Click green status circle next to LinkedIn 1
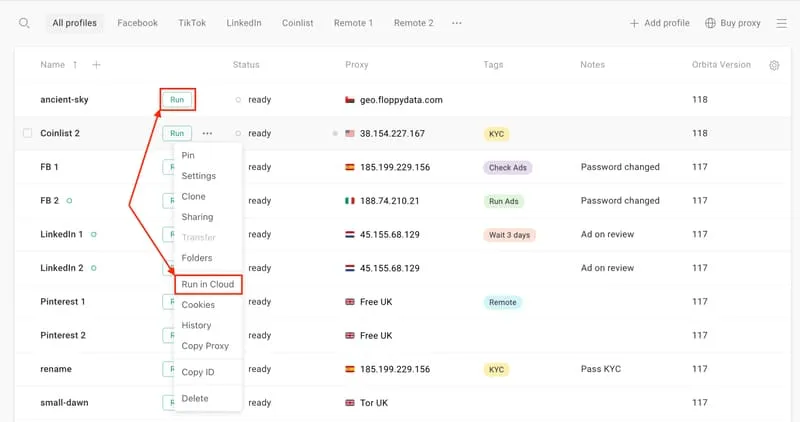The height and width of the screenshot is (422, 800). coord(93,234)
